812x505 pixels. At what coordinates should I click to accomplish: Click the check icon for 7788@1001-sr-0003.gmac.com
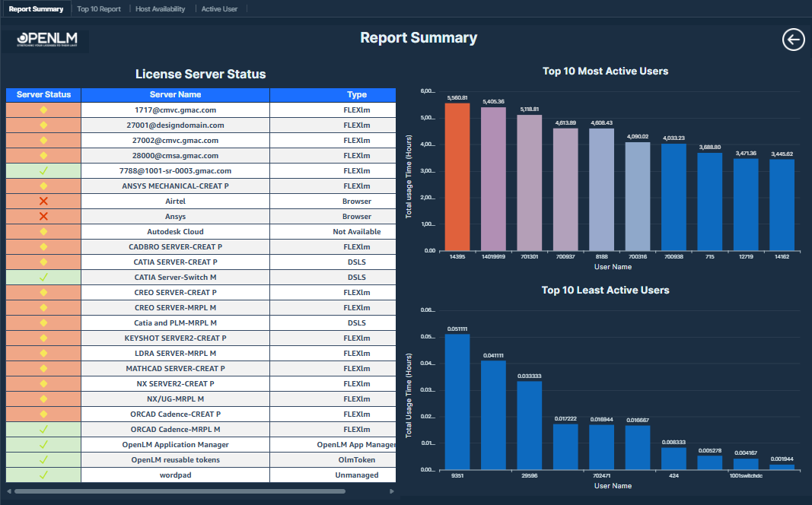click(x=43, y=170)
